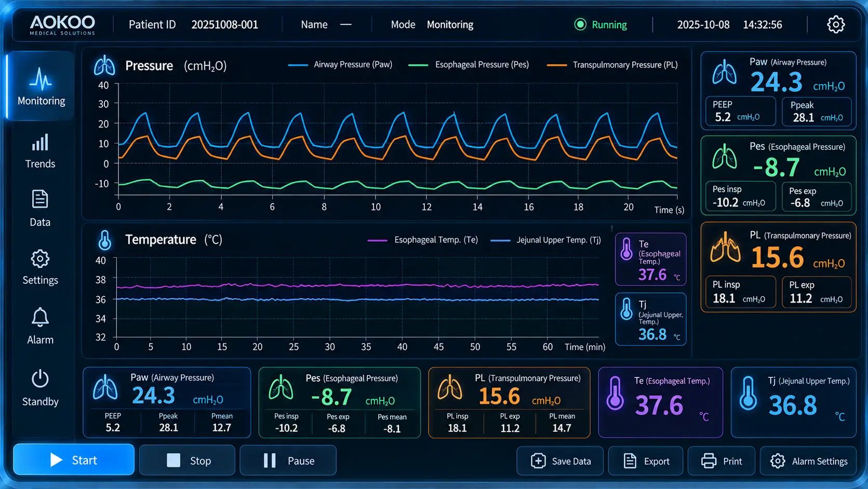868x489 pixels.
Task: Click the orange lungs icon in right PL panel
Action: click(x=725, y=247)
